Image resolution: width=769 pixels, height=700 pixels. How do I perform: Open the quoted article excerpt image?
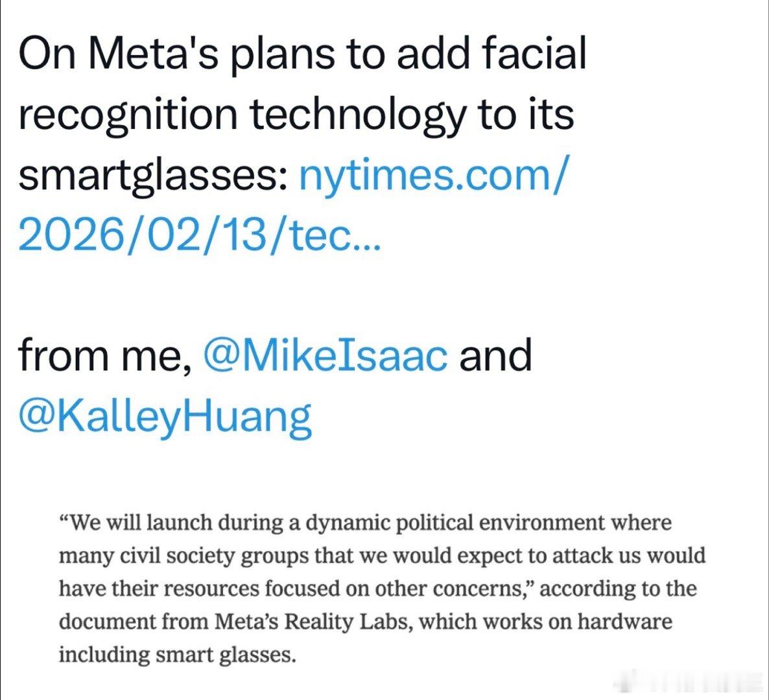click(383, 589)
